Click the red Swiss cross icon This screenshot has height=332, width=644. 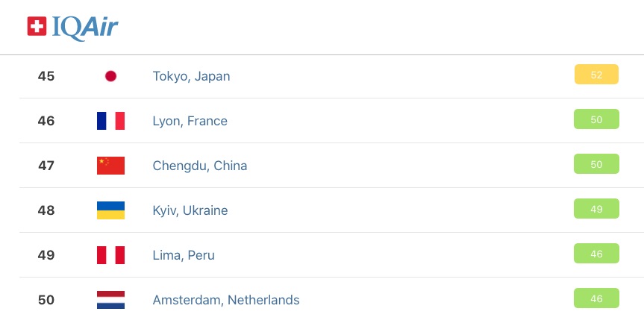37,26
